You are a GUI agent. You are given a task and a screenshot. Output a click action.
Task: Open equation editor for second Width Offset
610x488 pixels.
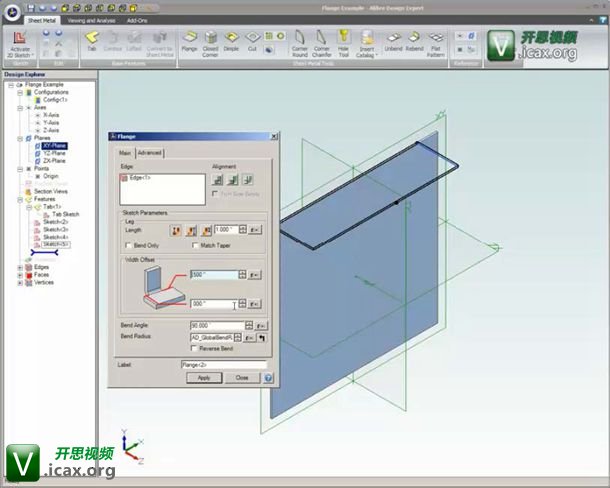click(254, 304)
